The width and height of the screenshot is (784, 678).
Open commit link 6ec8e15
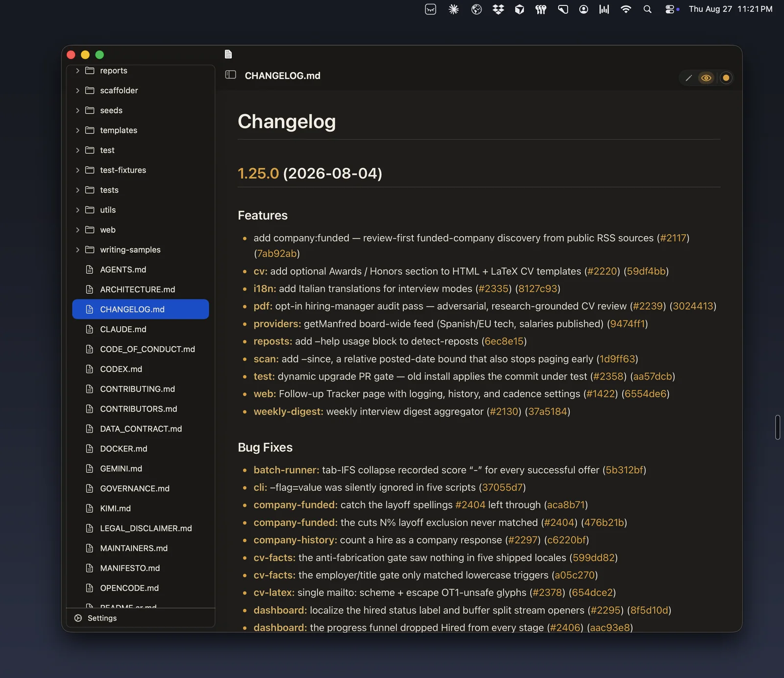[x=504, y=341]
